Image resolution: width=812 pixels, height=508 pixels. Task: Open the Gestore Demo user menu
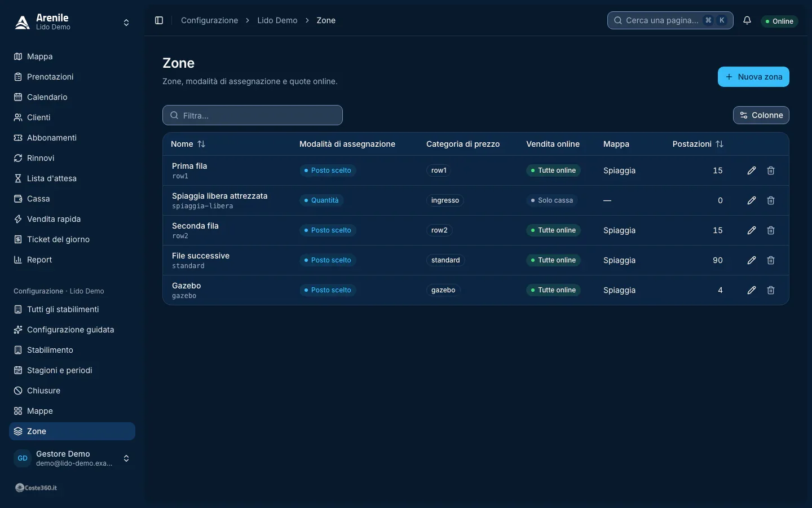[x=72, y=458]
